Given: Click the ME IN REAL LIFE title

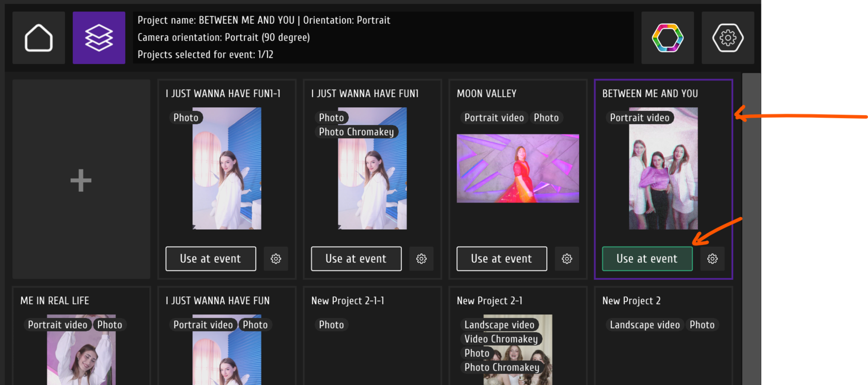Looking at the screenshot, I should tap(55, 300).
